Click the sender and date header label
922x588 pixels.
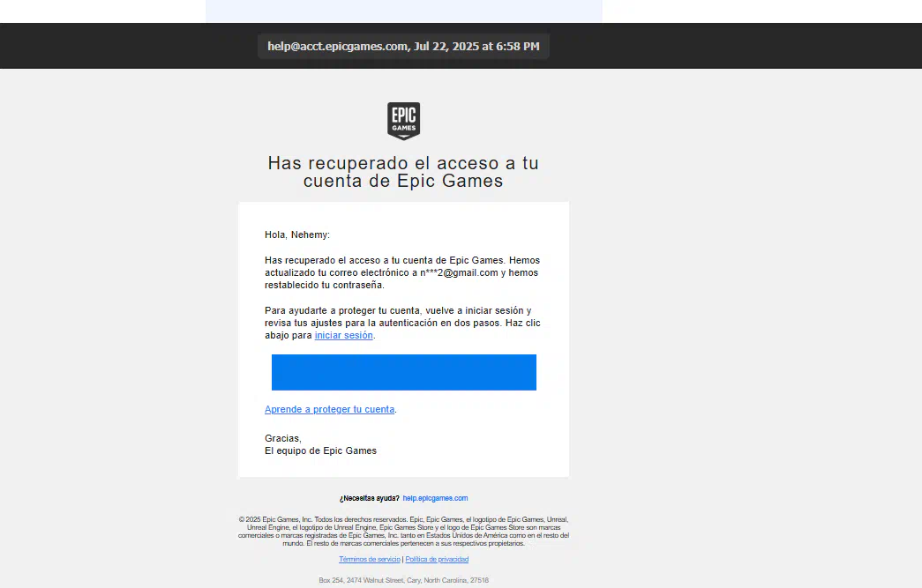pos(403,47)
